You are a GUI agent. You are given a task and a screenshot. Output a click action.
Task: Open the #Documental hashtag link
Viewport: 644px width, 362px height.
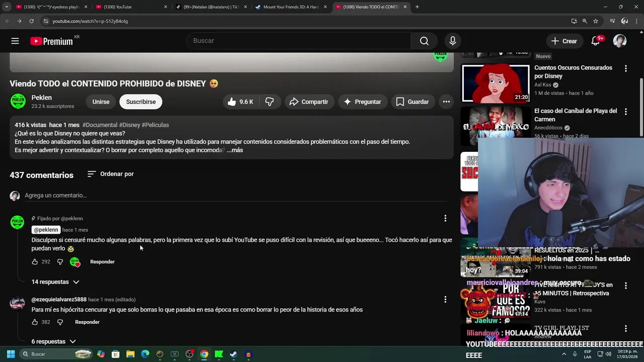click(x=100, y=125)
